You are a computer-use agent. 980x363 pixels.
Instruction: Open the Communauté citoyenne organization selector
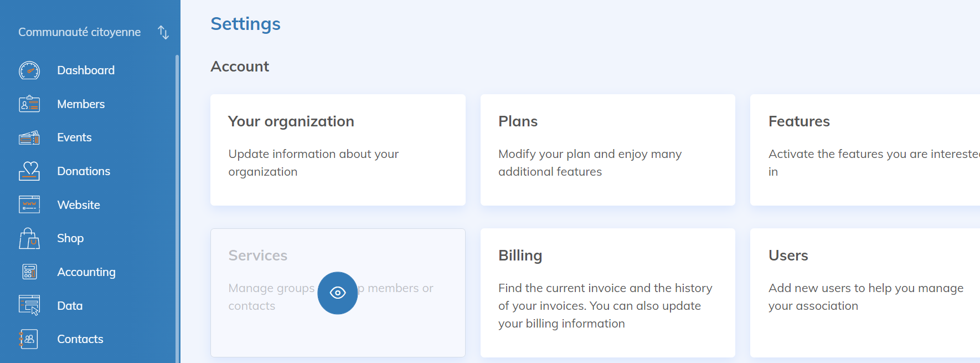(79, 32)
